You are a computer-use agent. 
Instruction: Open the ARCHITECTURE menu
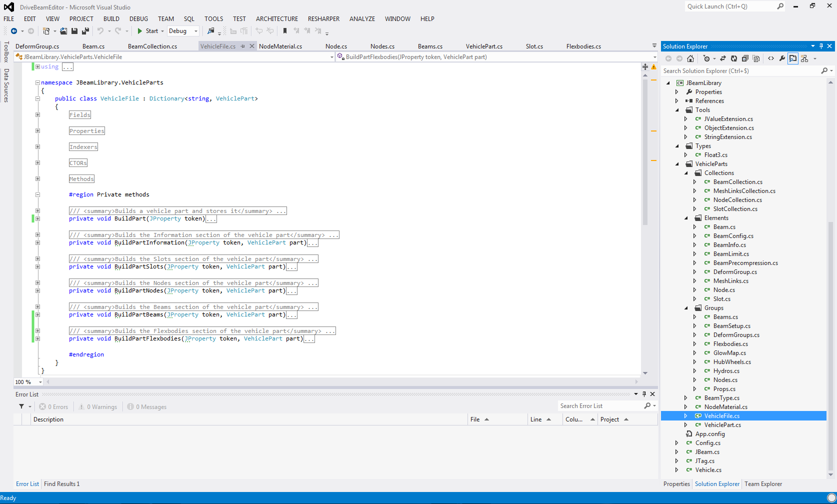point(277,19)
